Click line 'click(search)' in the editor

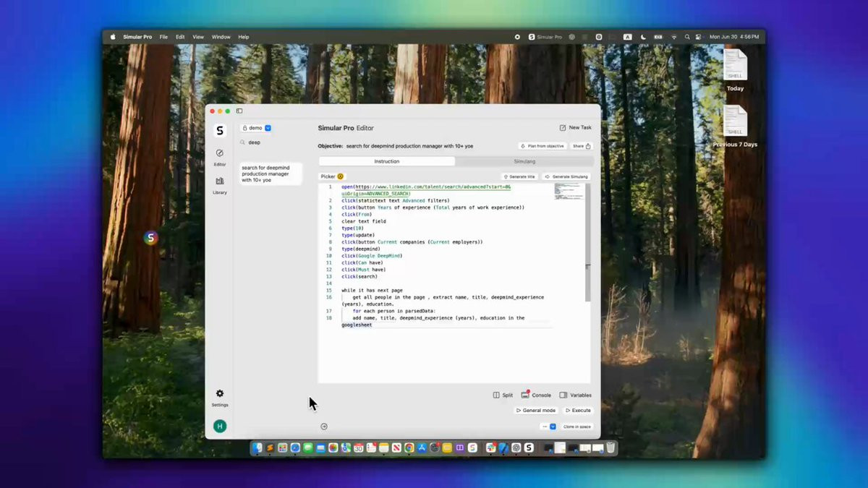tap(359, 276)
